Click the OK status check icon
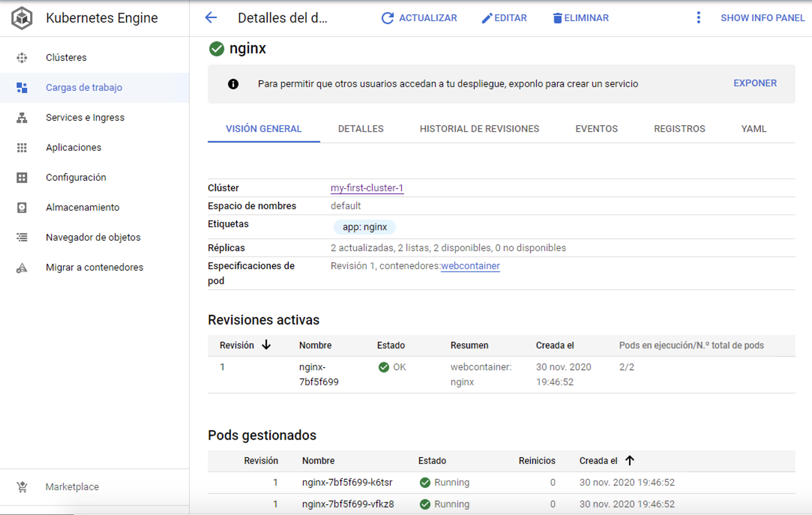Image resolution: width=812 pixels, height=515 pixels. 384,367
